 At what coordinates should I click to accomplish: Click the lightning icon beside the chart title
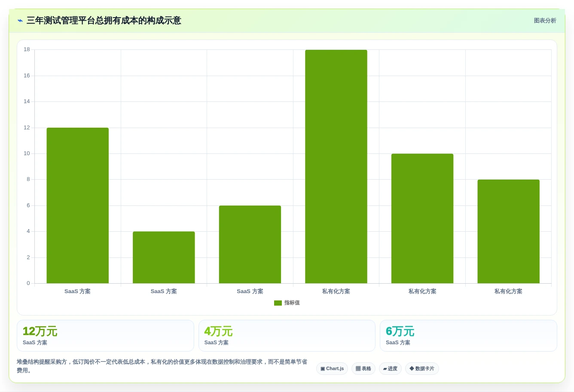(x=20, y=21)
